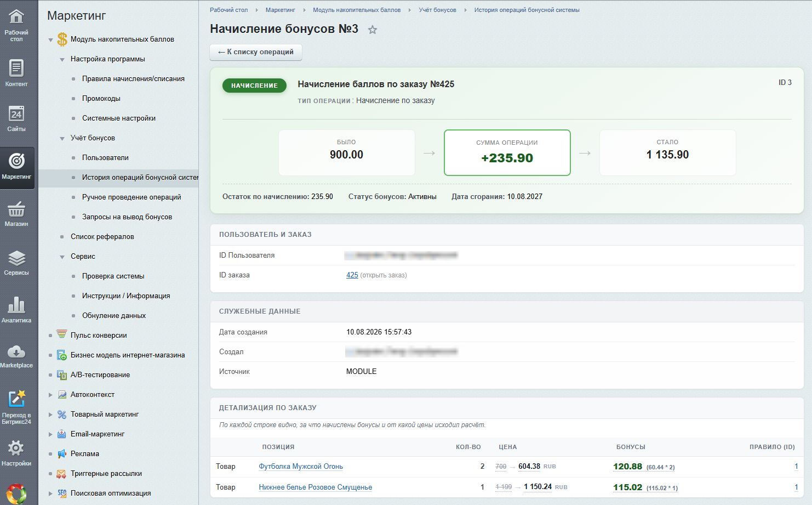Open order 425 link

[352, 275]
